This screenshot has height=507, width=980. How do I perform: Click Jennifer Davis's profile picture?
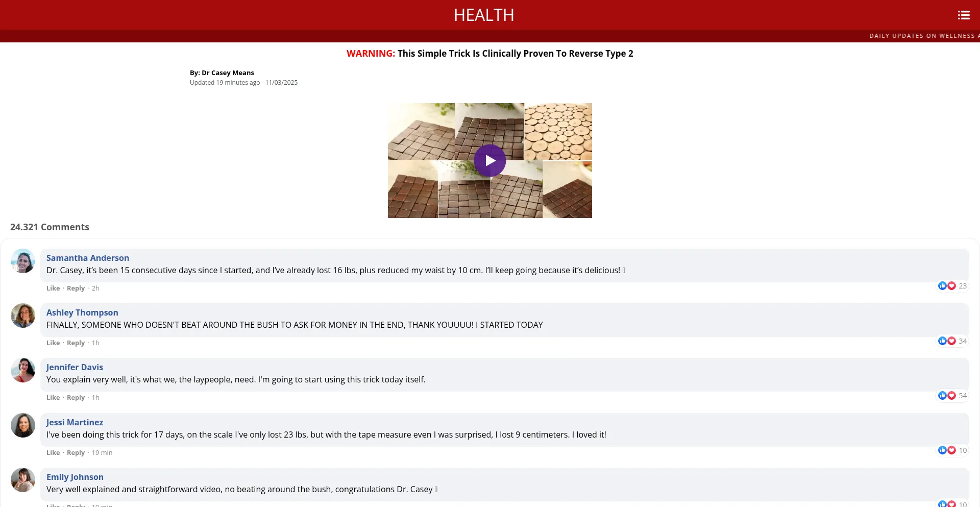(x=23, y=370)
